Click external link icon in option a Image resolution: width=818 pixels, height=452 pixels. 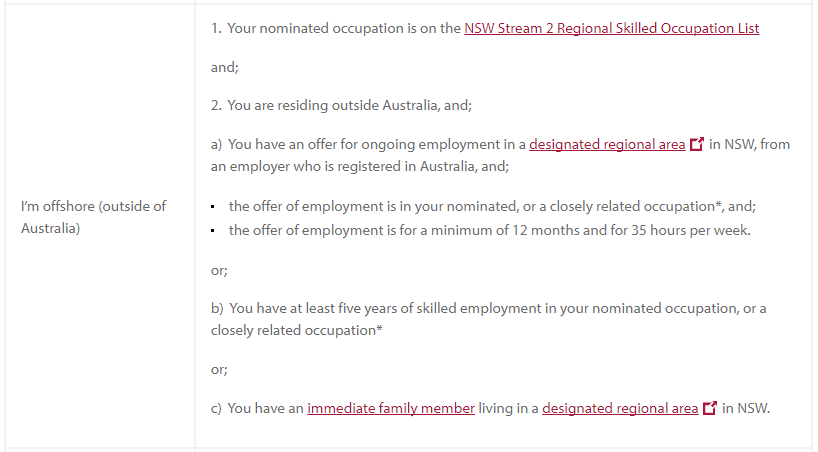[x=697, y=145]
